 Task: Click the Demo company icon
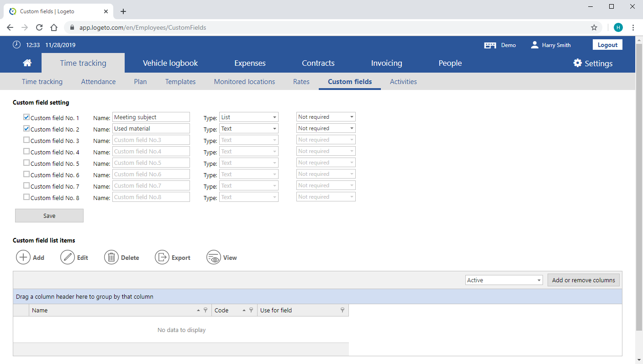tap(490, 45)
